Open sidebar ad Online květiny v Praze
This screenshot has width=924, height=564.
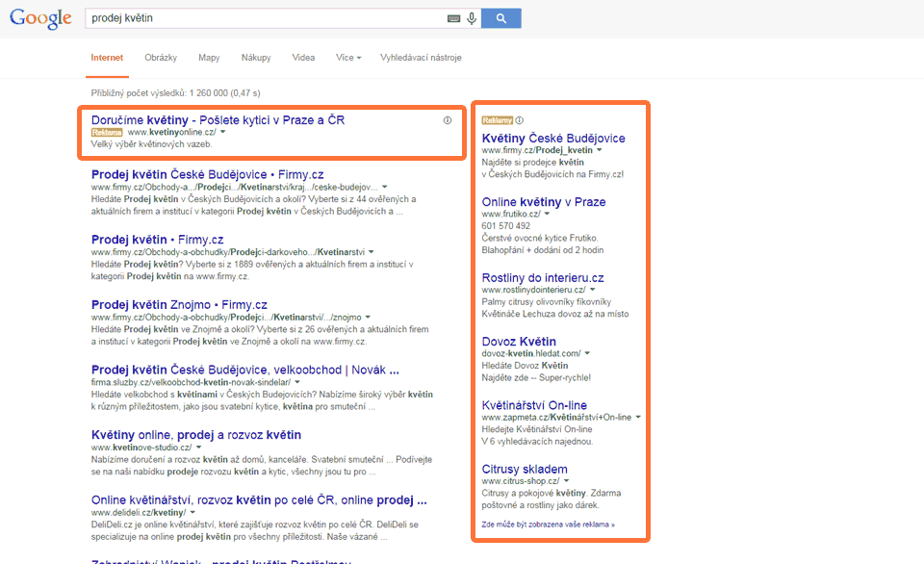tap(543, 202)
